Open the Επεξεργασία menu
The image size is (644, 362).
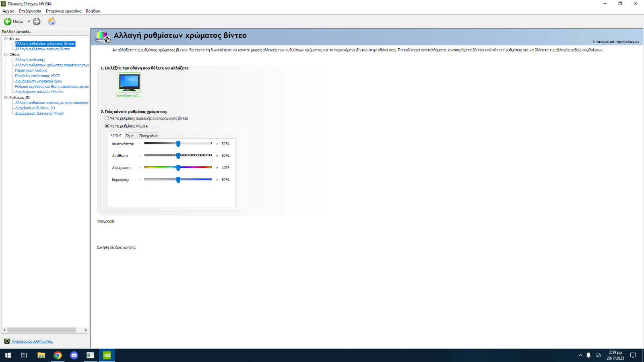pyautogui.click(x=30, y=11)
